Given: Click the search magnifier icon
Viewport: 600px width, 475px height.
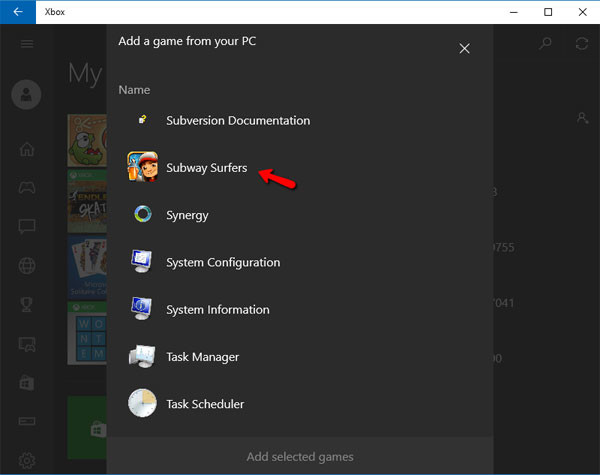Looking at the screenshot, I should [545, 43].
